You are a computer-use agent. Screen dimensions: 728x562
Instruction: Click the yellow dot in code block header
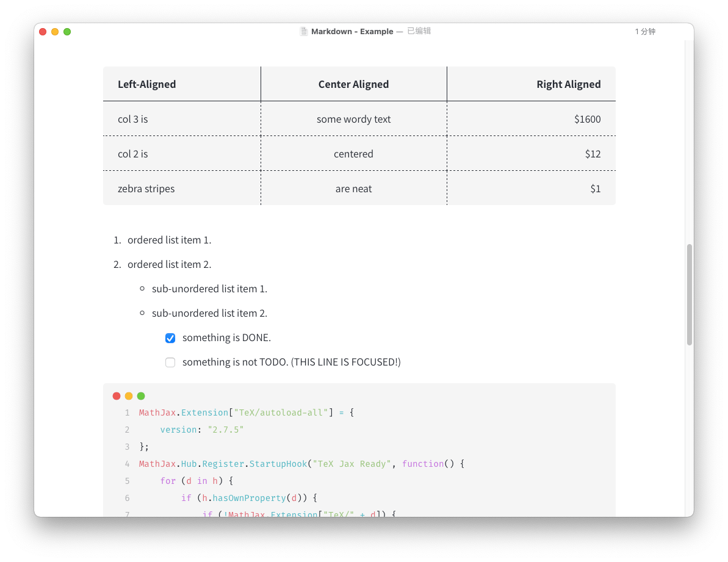click(129, 396)
